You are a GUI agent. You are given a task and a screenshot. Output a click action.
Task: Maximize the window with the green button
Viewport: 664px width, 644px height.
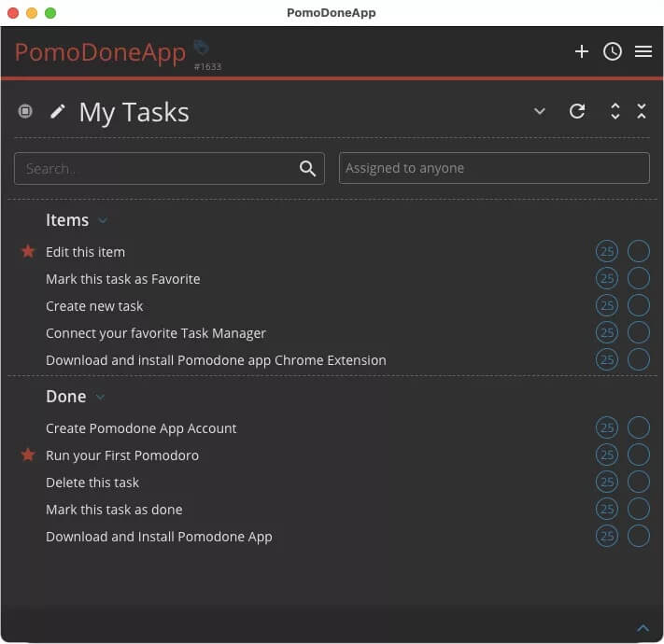click(50, 13)
